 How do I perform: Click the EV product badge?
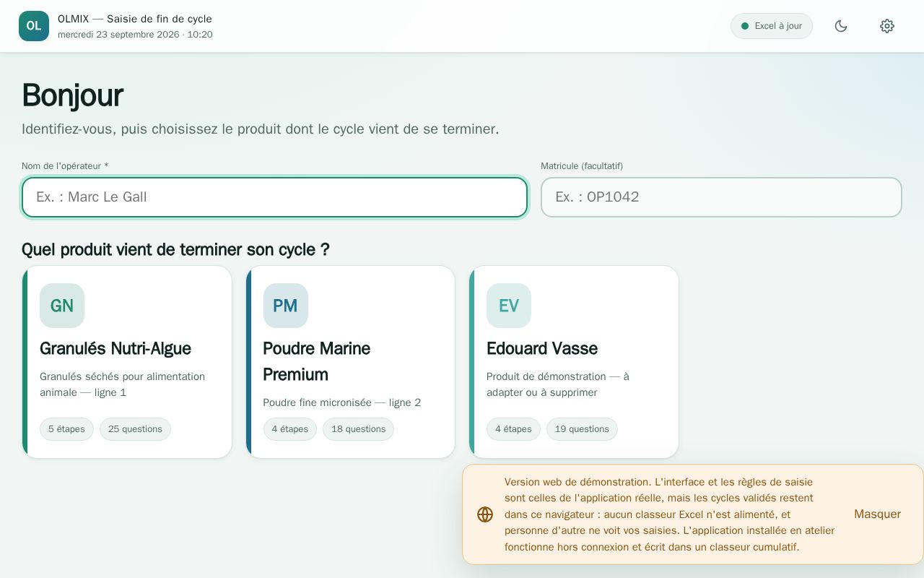point(509,306)
